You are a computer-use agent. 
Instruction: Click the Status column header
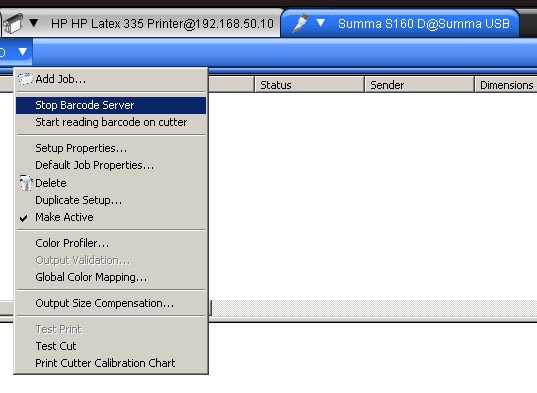[x=309, y=85]
